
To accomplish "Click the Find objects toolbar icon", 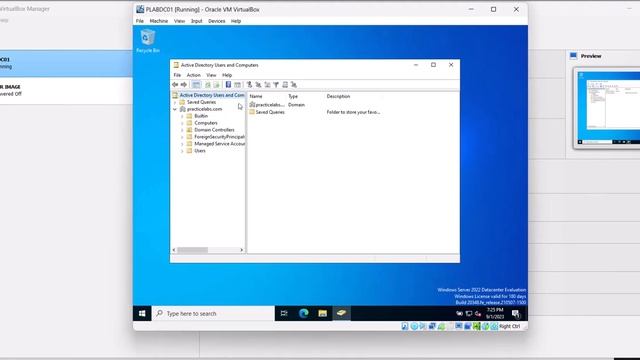I will point(285,84).
